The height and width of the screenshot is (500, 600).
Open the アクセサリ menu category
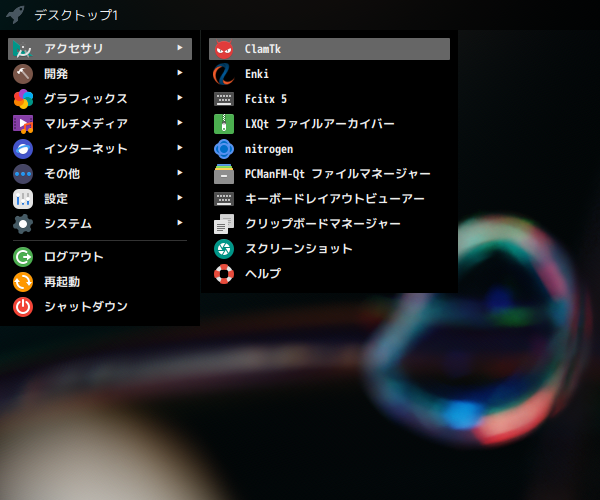click(x=100, y=49)
